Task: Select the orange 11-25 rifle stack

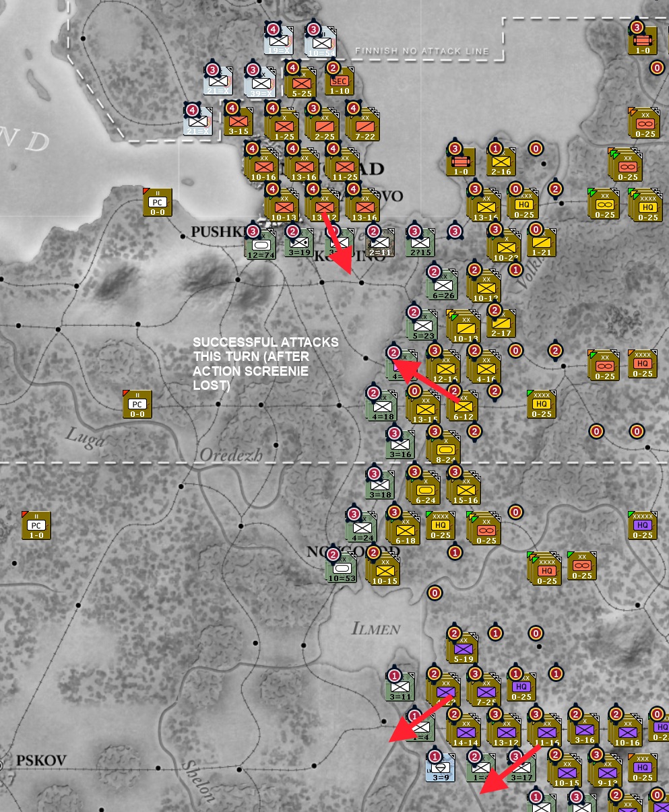Action: click(x=343, y=164)
